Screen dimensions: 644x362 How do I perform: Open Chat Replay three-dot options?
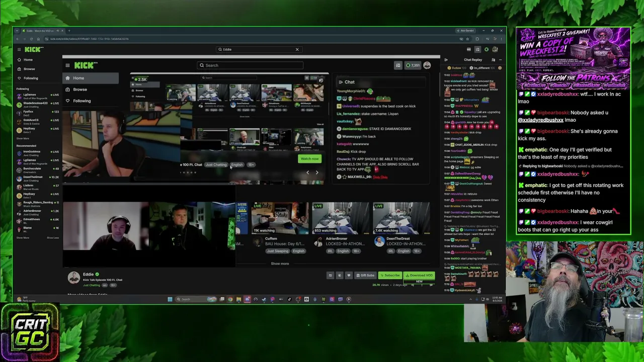(x=501, y=60)
